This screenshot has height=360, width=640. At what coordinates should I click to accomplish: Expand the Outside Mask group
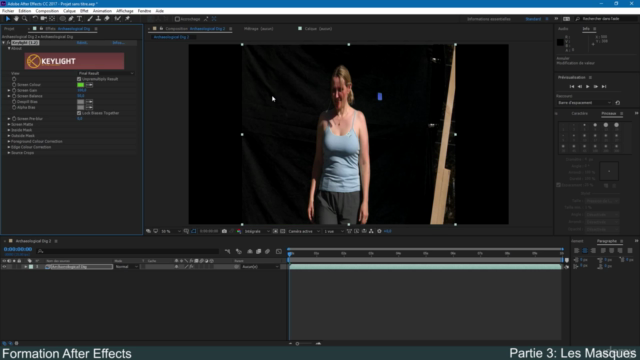[9, 136]
